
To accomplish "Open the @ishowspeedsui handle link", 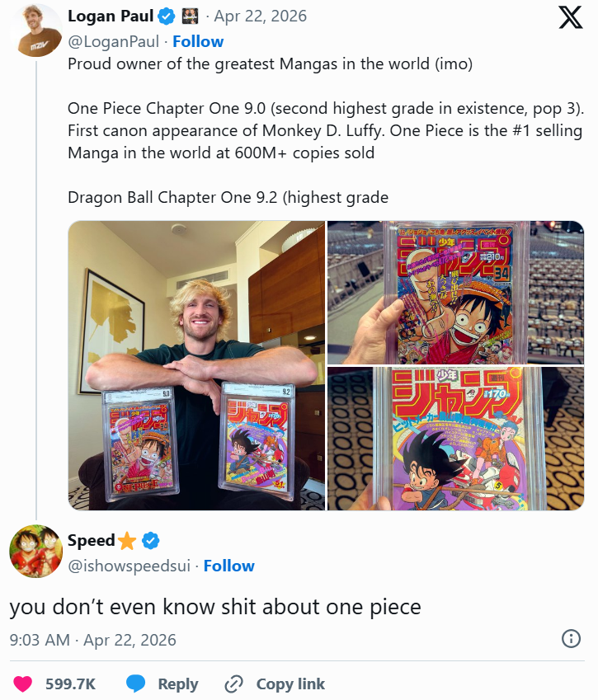I will click(x=129, y=566).
